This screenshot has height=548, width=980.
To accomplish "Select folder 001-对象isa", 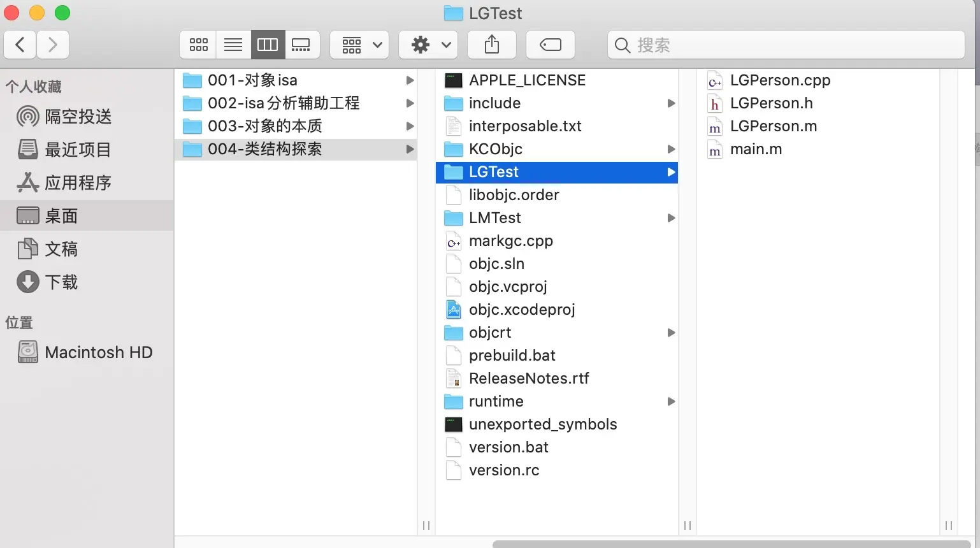I will point(296,80).
